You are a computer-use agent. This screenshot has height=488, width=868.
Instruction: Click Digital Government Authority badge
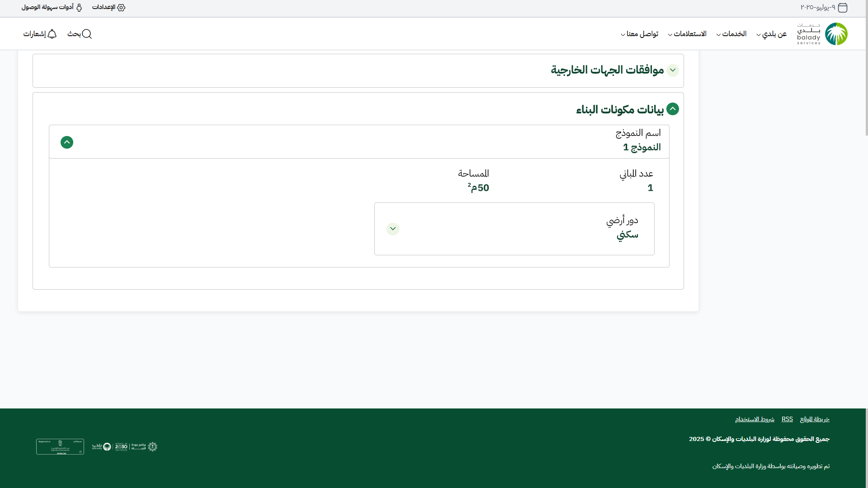(x=60, y=447)
